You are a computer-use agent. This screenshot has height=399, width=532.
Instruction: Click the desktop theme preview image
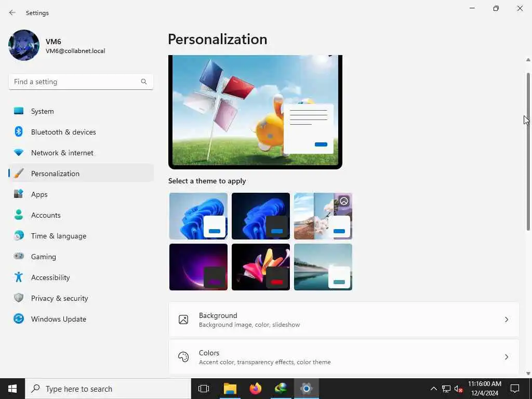click(x=255, y=111)
